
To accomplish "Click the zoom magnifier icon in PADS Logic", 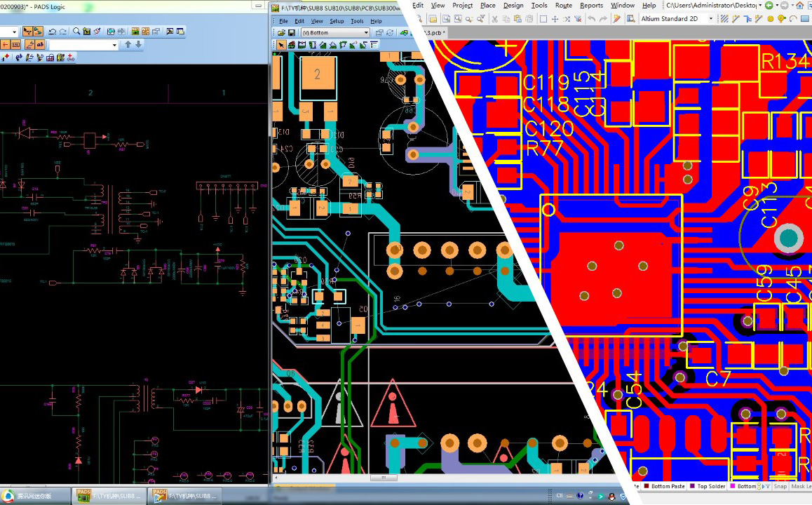I will pyautogui.click(x=76, y=32).
